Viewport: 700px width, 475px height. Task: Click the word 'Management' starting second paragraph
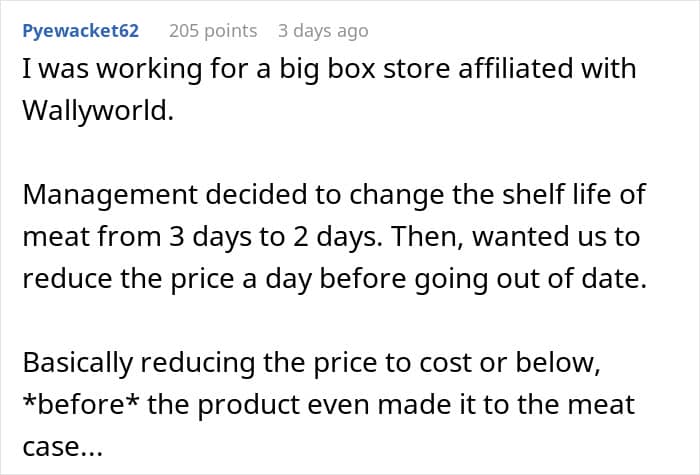[x=110, y=195]
